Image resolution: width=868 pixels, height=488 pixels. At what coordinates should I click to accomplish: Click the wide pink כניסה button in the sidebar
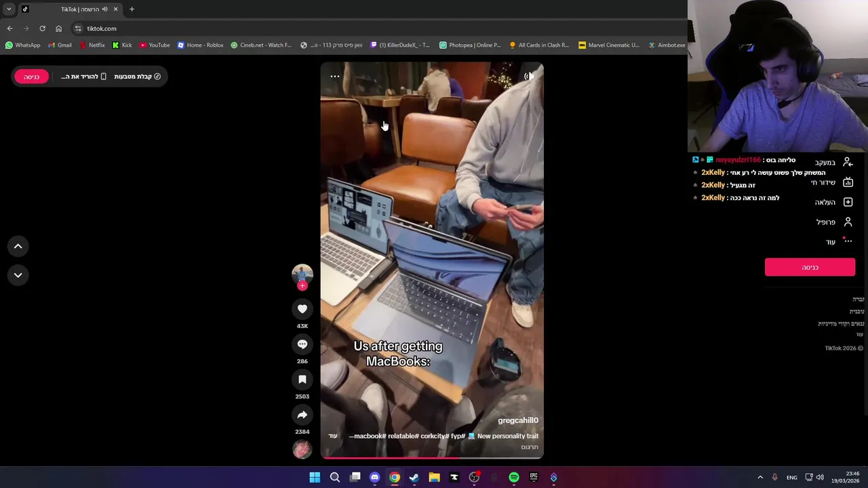pos(810,267)
